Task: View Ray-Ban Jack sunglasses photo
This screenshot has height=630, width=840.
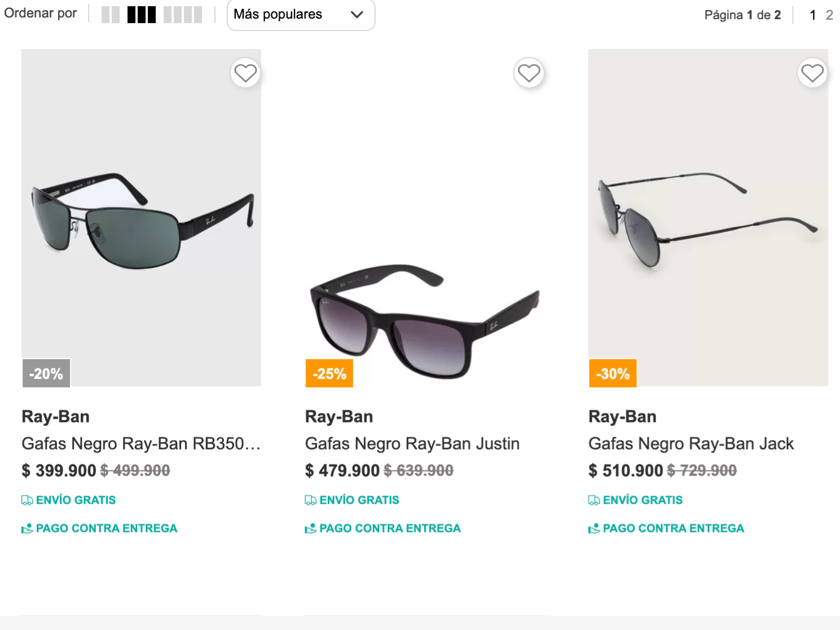Action: pos(708,218)
